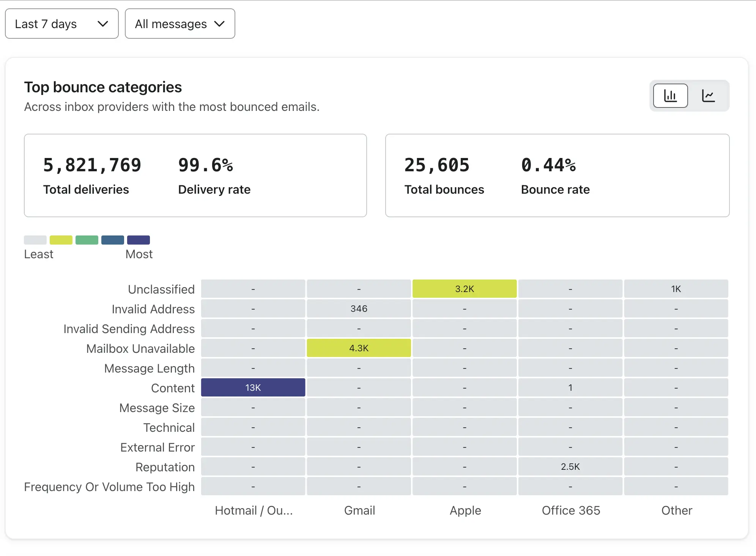Click the Gmail Invalid Address 346 cell
This screenshot has width=756, height=556.
coord(359,309)
